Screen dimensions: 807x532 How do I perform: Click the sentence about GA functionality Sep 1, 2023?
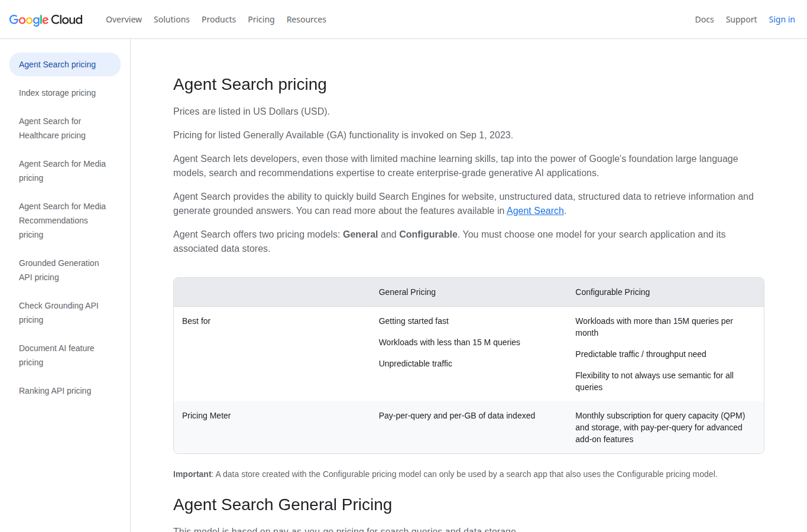point(343,135)
